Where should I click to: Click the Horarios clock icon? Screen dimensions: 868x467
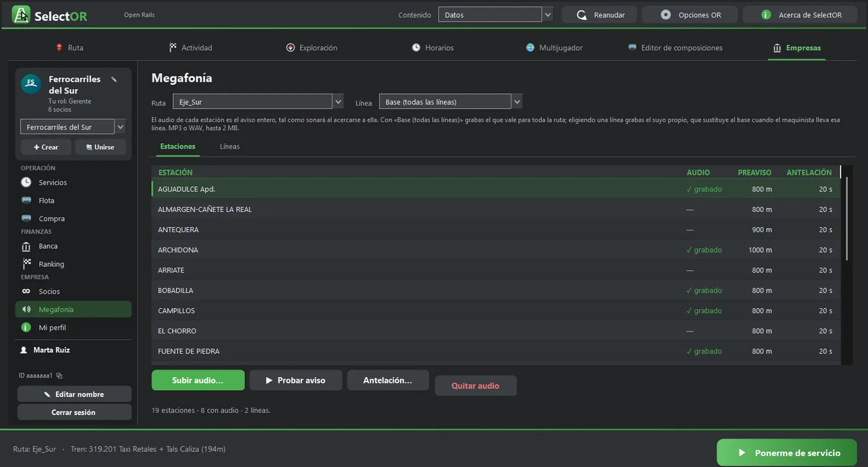pyautogui.click(x=416, y=48)
